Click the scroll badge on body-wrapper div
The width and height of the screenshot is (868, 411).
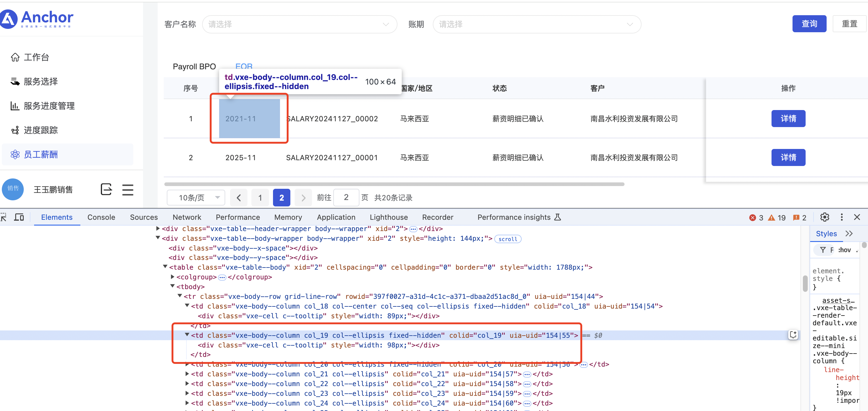pyautogui.click(x=507, y=239)
